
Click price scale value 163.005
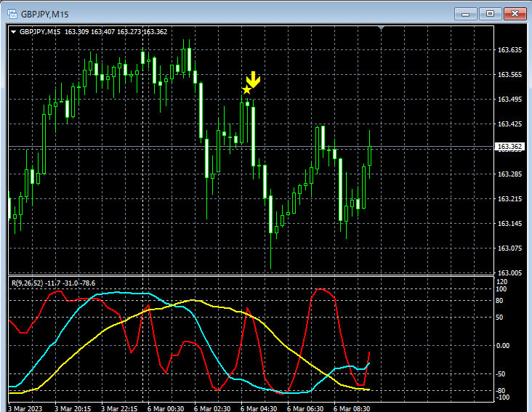click(509, 272)
